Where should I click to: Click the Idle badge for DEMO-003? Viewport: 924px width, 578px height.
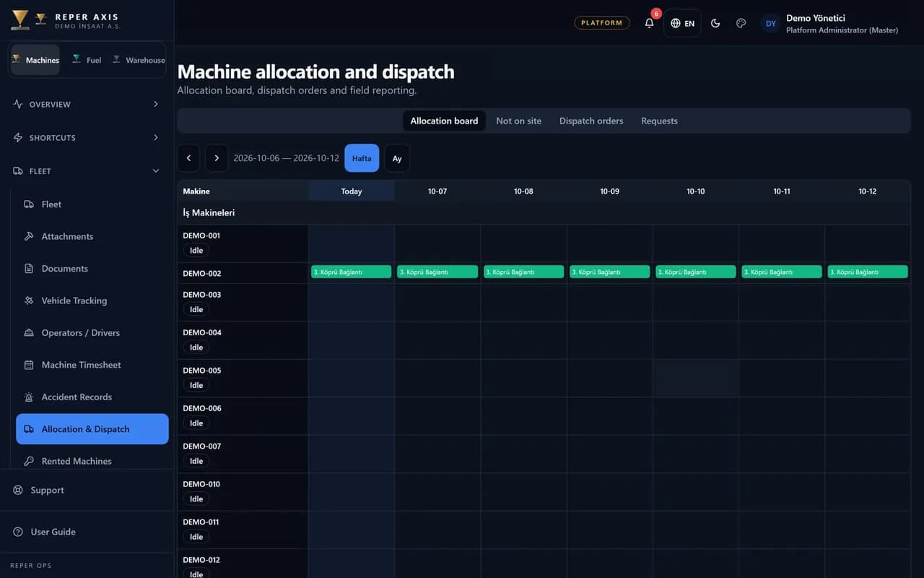pyautogui.click(x=196, y=309)
